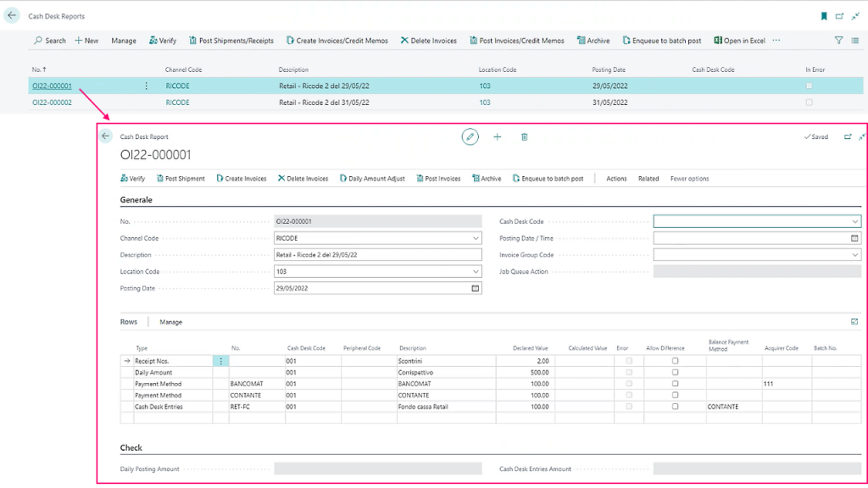868x488 pixels.
Task: Search the Cash Desk Reports list
Action: tap(50, 41)
